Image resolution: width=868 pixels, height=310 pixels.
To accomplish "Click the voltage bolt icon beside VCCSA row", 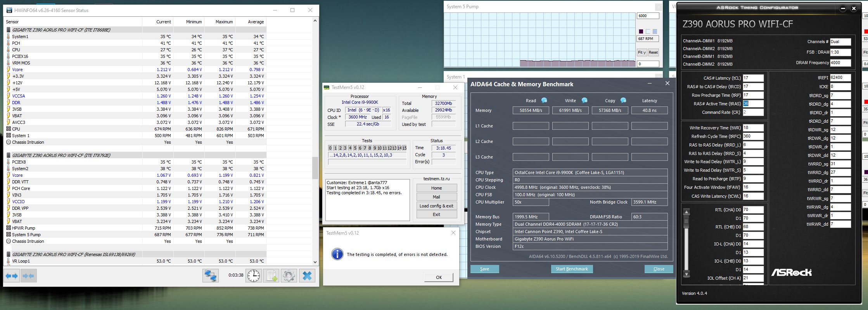I will [9, 96].
